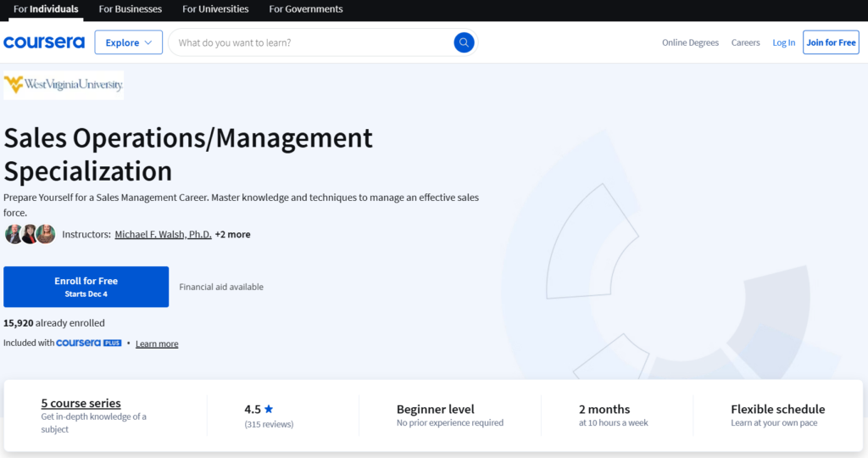The image size is (868, 458).
Task: Click the blue rating star icon
Action: pyautogui.click(x=269, y=409)
